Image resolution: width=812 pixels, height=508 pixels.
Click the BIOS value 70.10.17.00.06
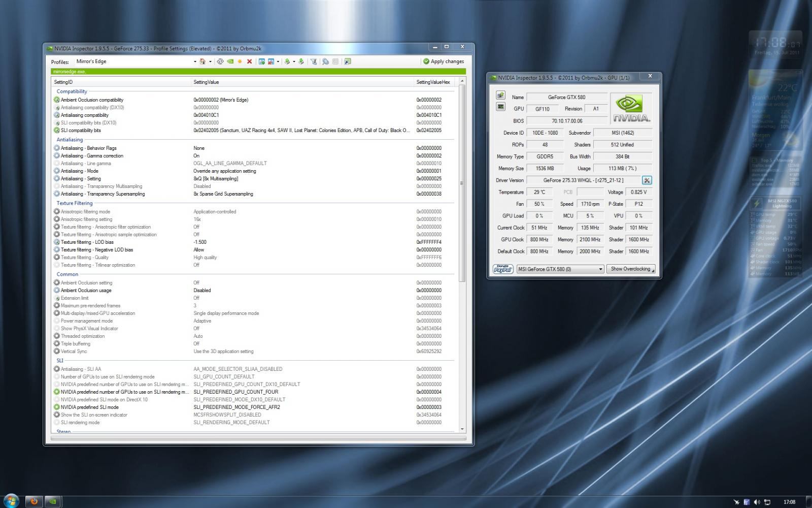(x=567, y=121)
